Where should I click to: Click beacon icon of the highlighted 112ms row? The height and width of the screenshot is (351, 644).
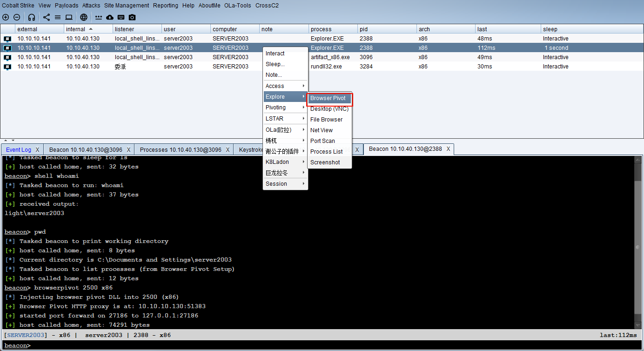coord(7,48)
